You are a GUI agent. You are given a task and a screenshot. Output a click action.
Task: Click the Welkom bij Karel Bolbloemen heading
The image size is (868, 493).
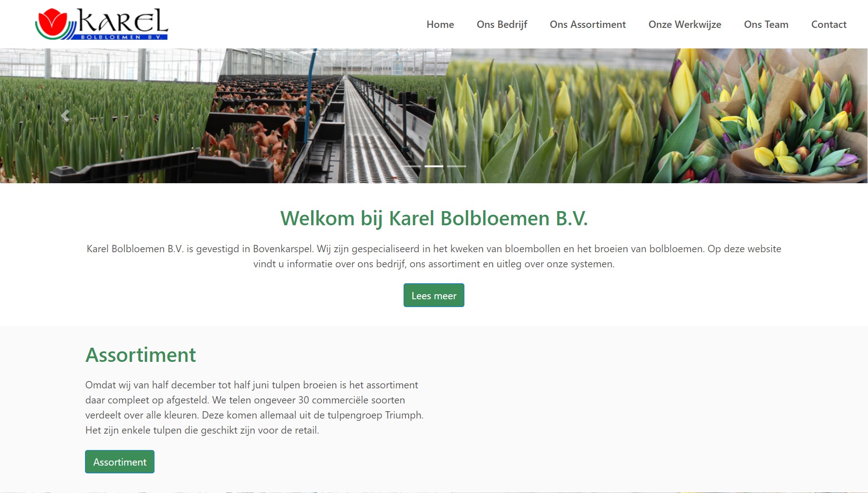[434, 218]
